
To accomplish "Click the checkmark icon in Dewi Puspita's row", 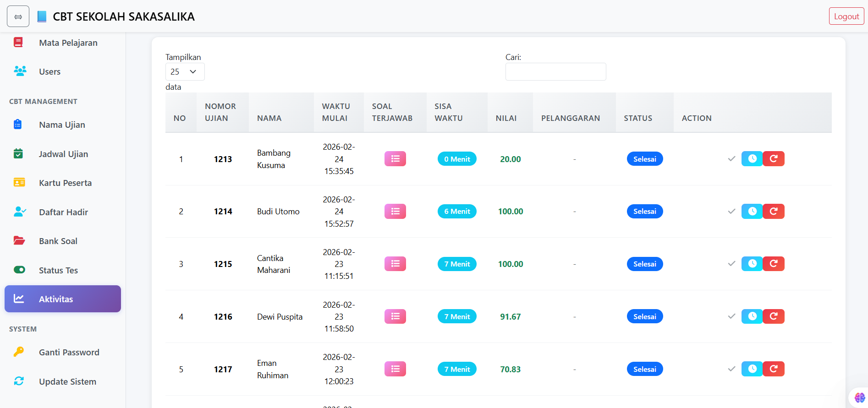I will point(731,316).
